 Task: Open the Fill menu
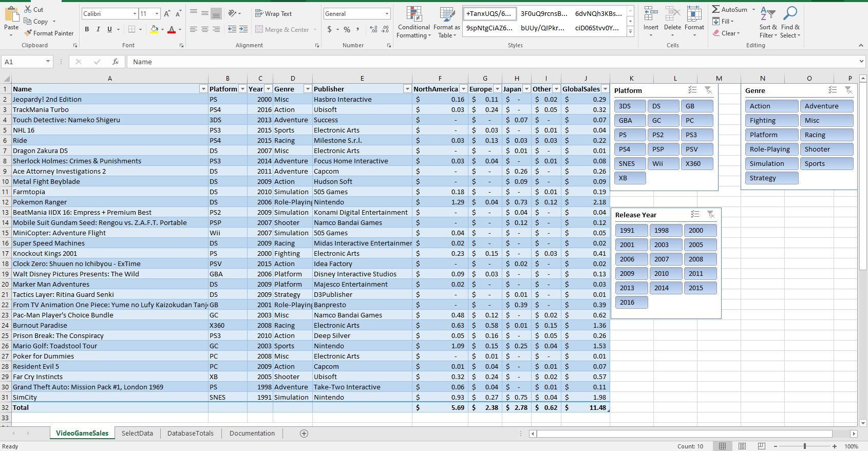(723, 21)
